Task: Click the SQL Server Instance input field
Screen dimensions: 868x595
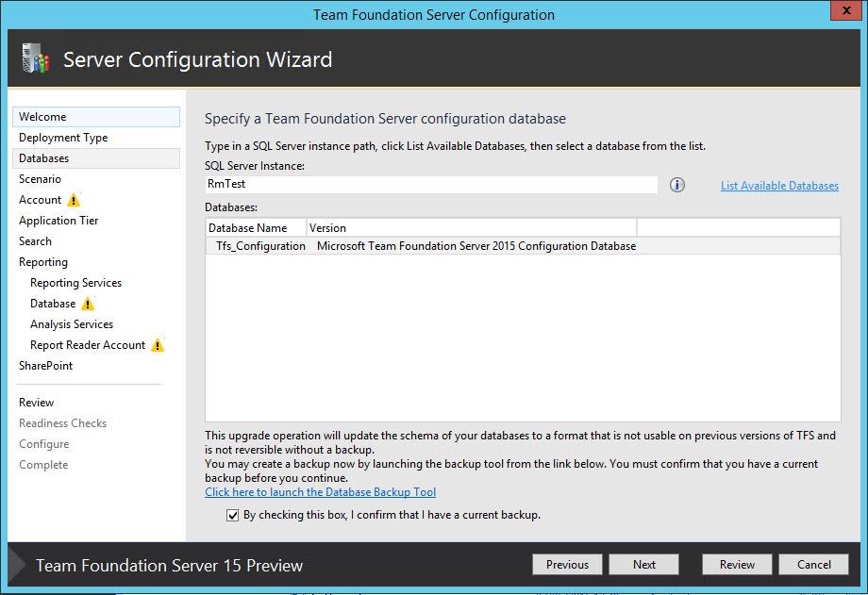Action: point(431,184)
